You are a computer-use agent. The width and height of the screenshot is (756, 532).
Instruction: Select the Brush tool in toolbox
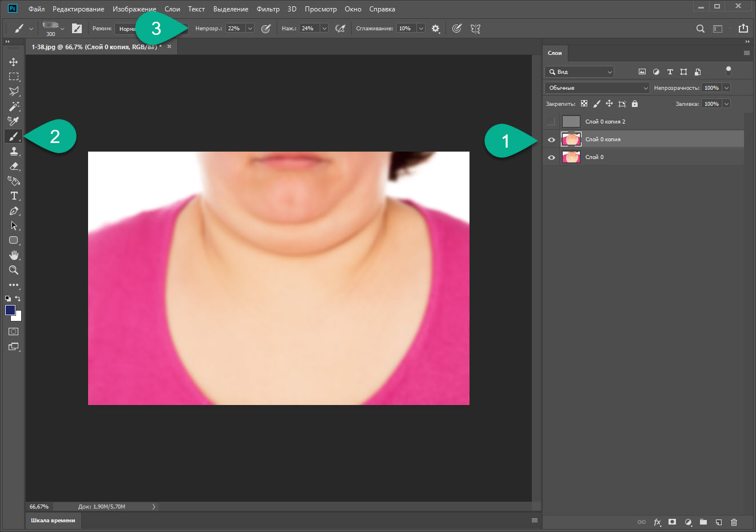14,136
